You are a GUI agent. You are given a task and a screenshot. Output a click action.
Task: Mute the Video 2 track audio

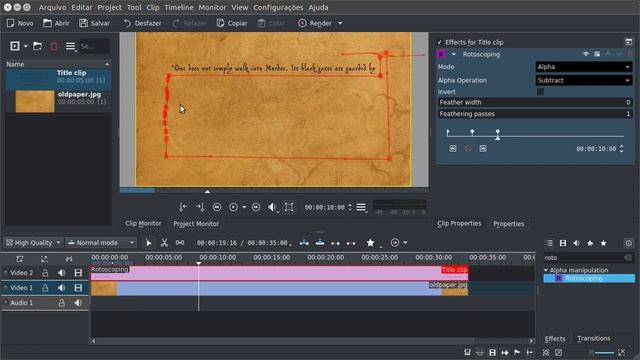[x=61, y=273]
